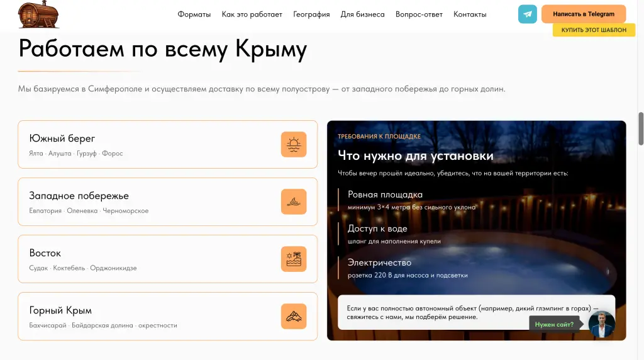Click the sunset icon for Южный берег
The height and width of the screenshot is (360, 644).
[294, 144]
